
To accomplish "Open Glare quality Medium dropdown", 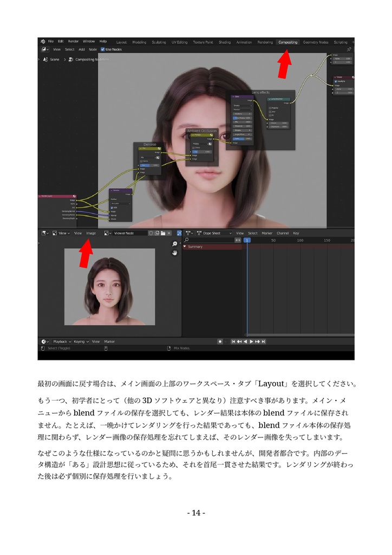I will (242, 109).
